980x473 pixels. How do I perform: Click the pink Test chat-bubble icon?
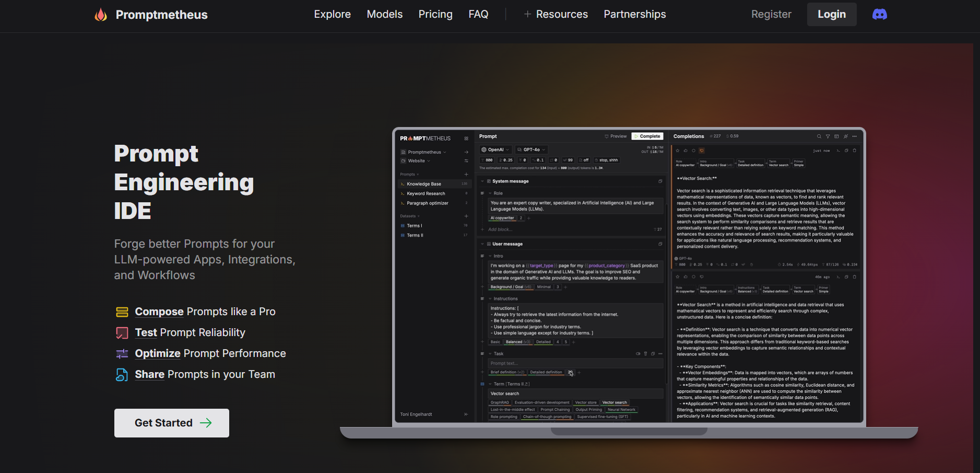point(122,333)
